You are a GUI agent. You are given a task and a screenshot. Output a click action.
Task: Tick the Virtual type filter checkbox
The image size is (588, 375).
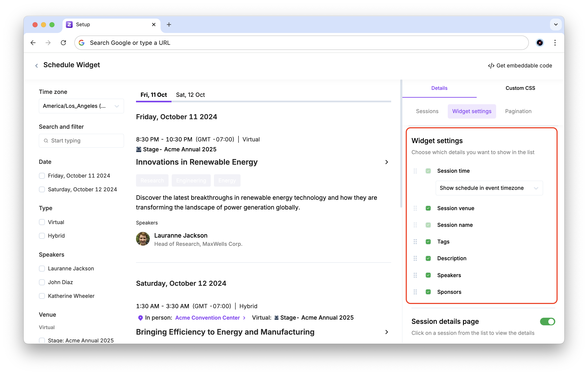point(42,222)
